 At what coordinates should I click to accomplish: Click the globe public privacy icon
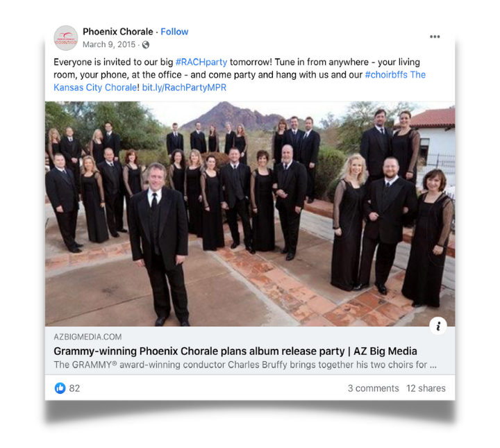click(x=146, y=44)
